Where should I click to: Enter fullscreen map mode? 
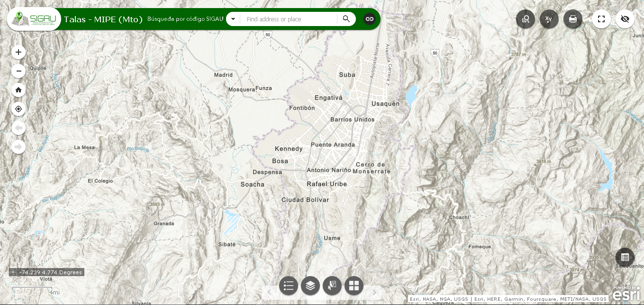pos(601,19)
